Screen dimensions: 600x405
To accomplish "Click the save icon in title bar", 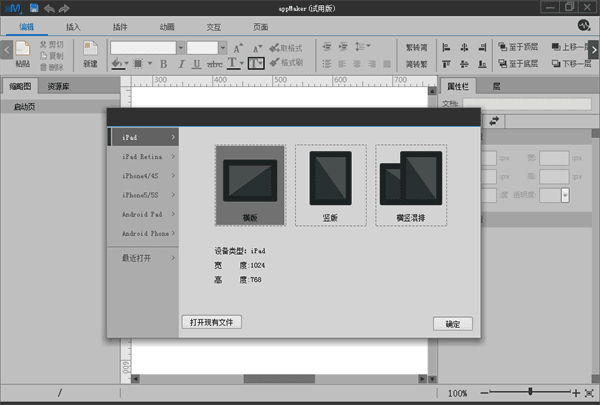I will pos(34,8).
